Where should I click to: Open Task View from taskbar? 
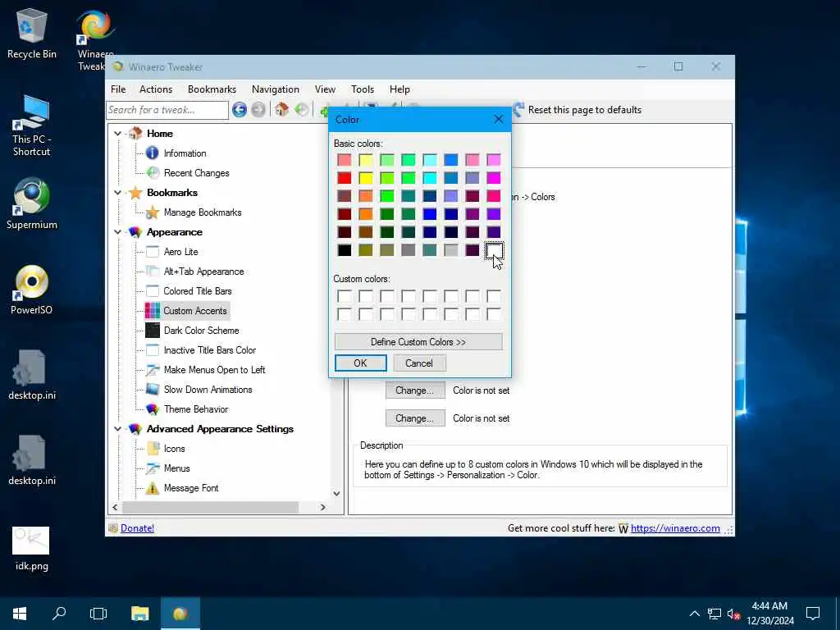tap(98, 614)
